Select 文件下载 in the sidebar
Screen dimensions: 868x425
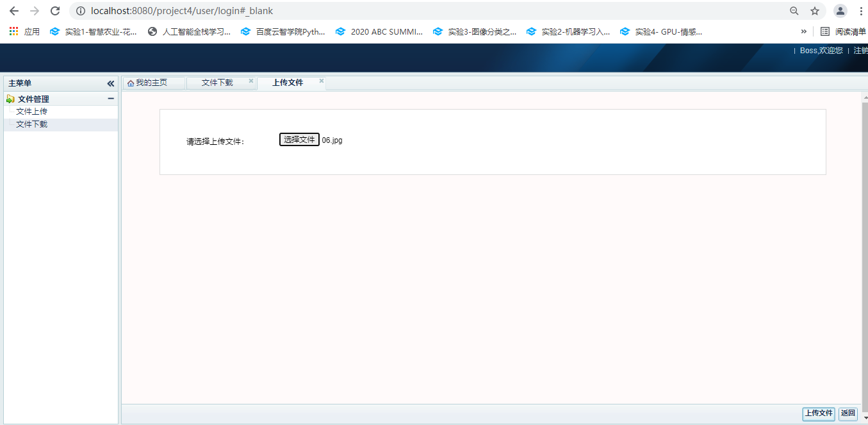point(32,124)
